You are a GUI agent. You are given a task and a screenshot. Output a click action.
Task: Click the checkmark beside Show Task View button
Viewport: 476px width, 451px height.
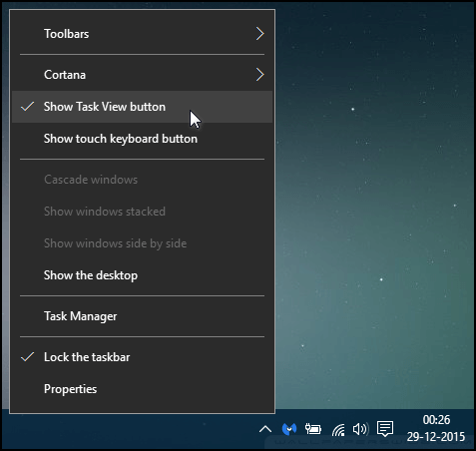[27, 107]
